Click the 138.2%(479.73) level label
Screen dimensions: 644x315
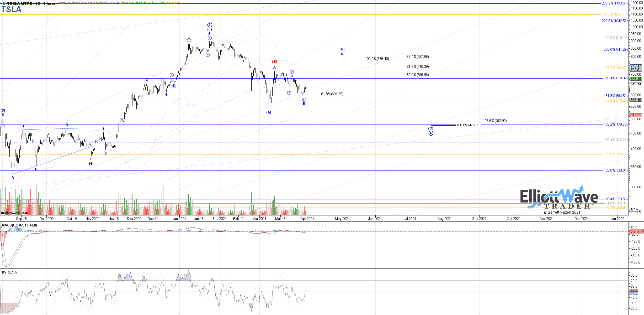coord(616,125)
